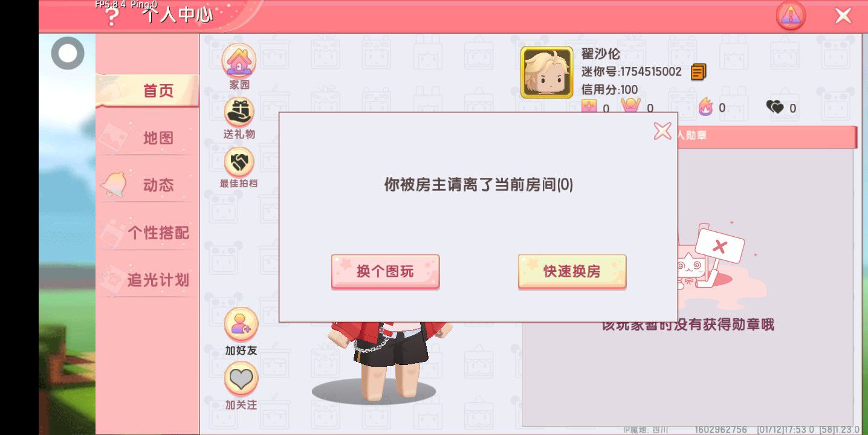Open the warning report triangle icon
The image size is (868, 435).
point(791,16)
